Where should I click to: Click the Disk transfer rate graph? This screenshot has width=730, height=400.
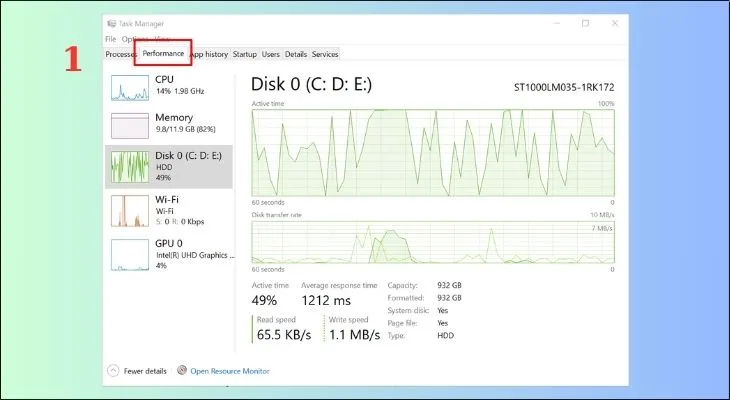[x=432, y=242]
